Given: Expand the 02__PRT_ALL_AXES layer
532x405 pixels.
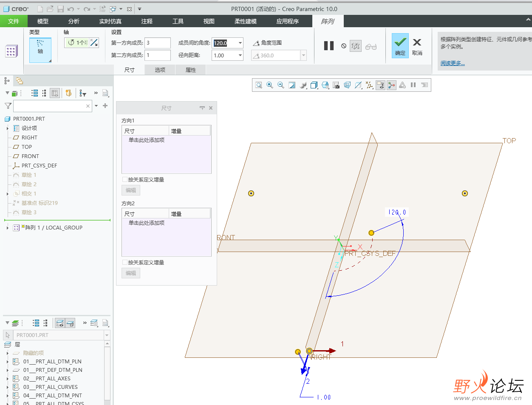Looking at the screenshot, I should click(8, 379).
